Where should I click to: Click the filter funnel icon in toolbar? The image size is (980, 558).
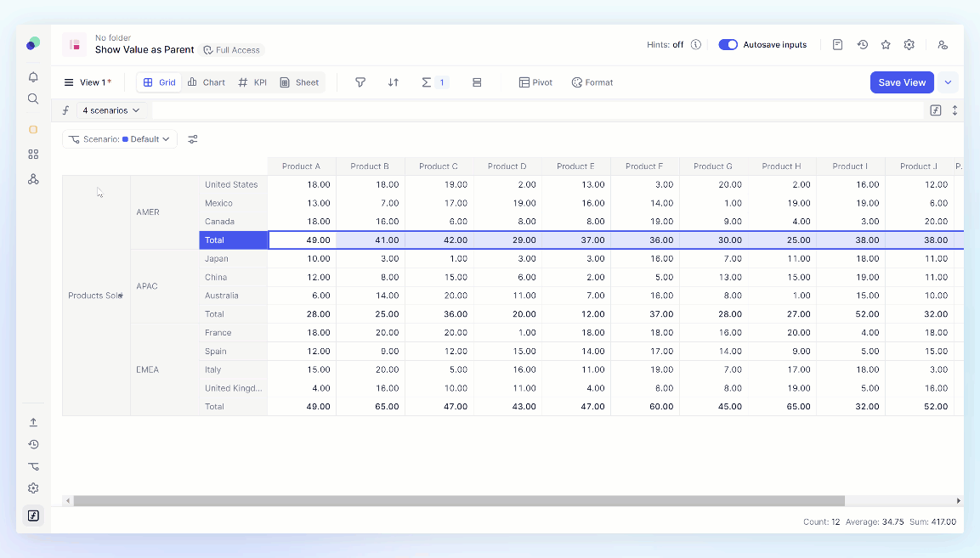(360, 82)
